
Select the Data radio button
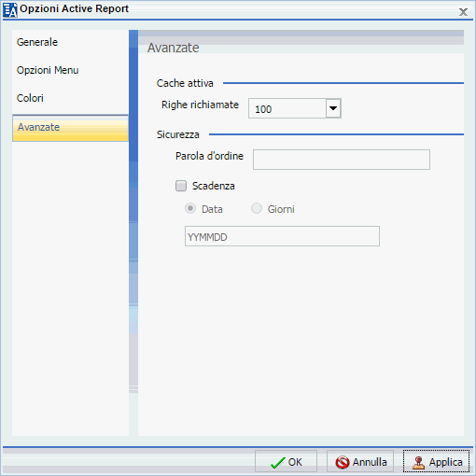pyautogui.click(x=190, y=208)
